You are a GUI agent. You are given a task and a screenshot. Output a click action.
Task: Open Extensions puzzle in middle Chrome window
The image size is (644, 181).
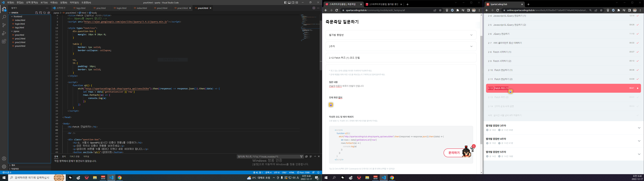(458, 10)
